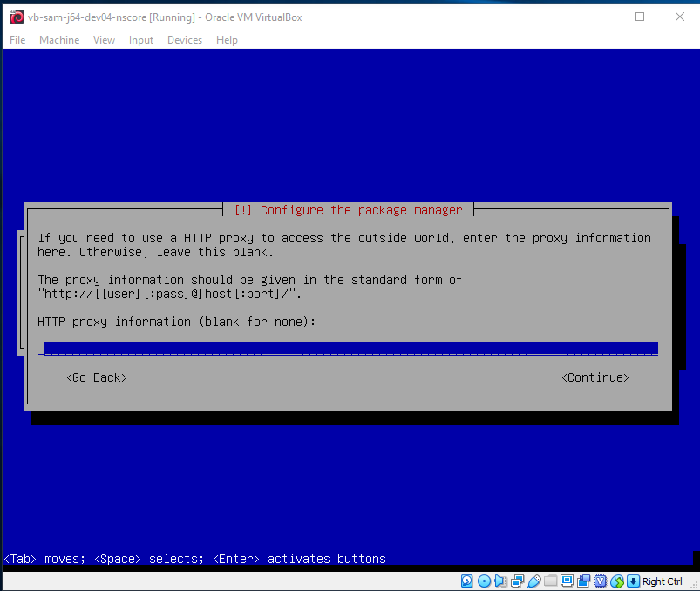Click the Right Ctrl host key label
Screen dimensions: 700x591
pyautogui.click(x=662, y=581)
